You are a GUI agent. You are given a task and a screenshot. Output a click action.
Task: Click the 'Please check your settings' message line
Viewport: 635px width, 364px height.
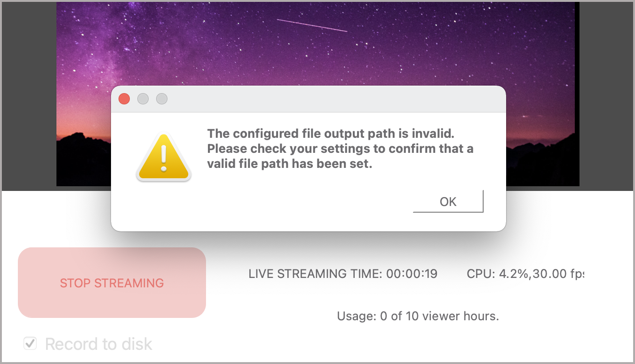[x=340, y=149]
